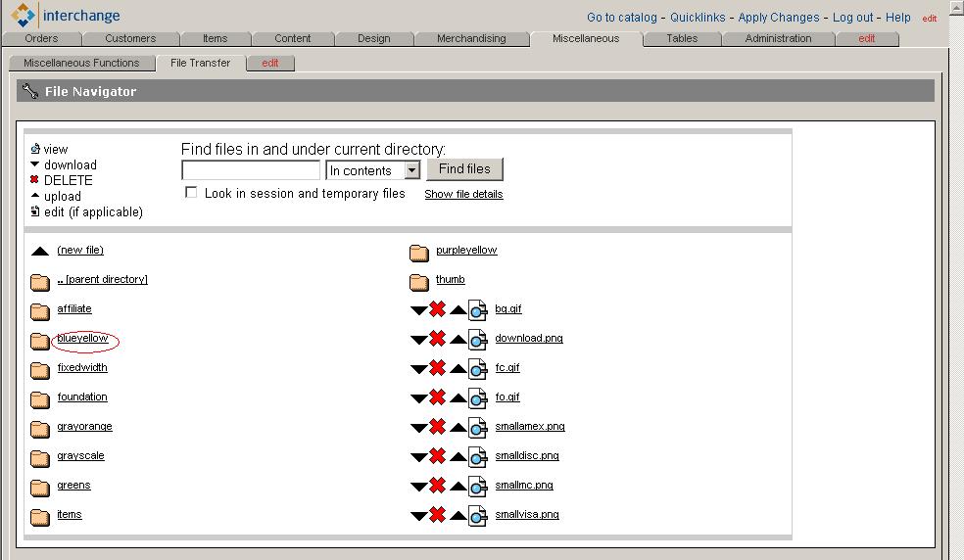Open the greens folder link
Image resolution: width=964 pixels, height=560 pixels.
pyautogui.click(x=73, y=485)
